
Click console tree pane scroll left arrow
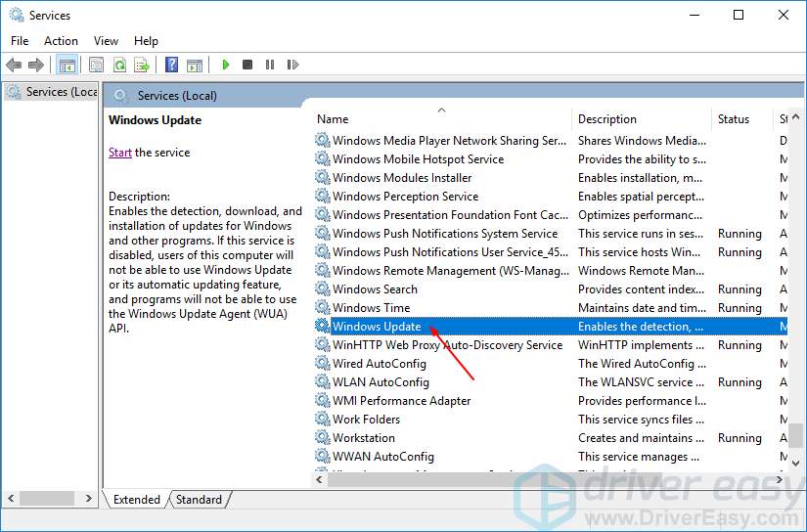(11, 498)
